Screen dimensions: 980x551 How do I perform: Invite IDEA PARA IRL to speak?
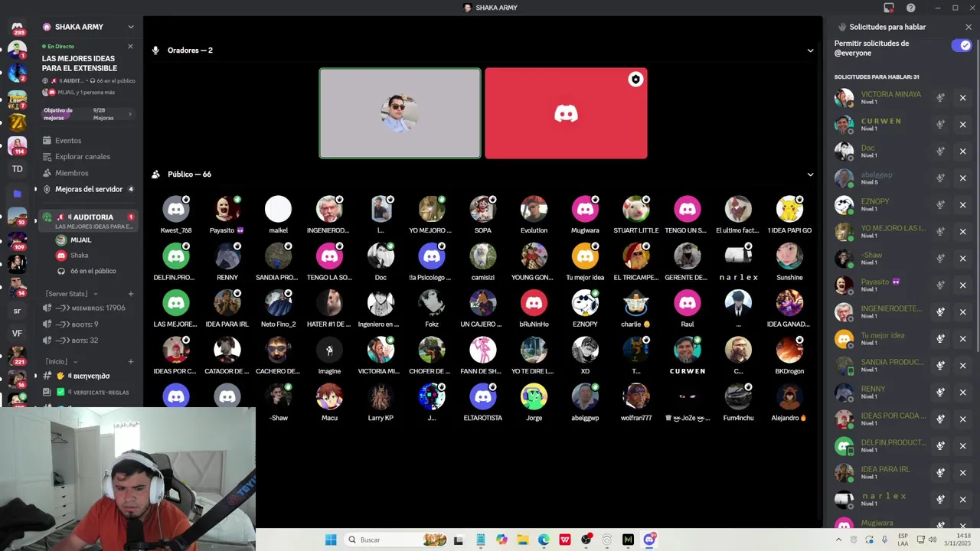click(940, 473)
